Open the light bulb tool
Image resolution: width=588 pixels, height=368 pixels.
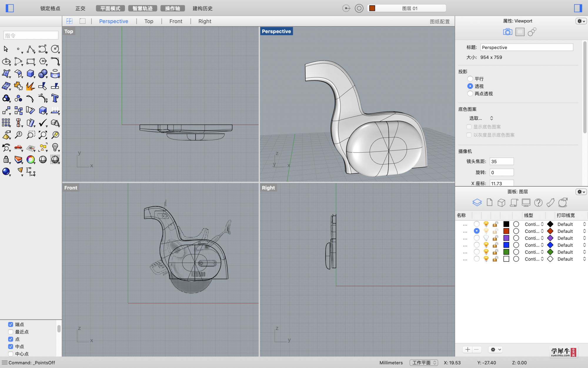tap(55, 147)
